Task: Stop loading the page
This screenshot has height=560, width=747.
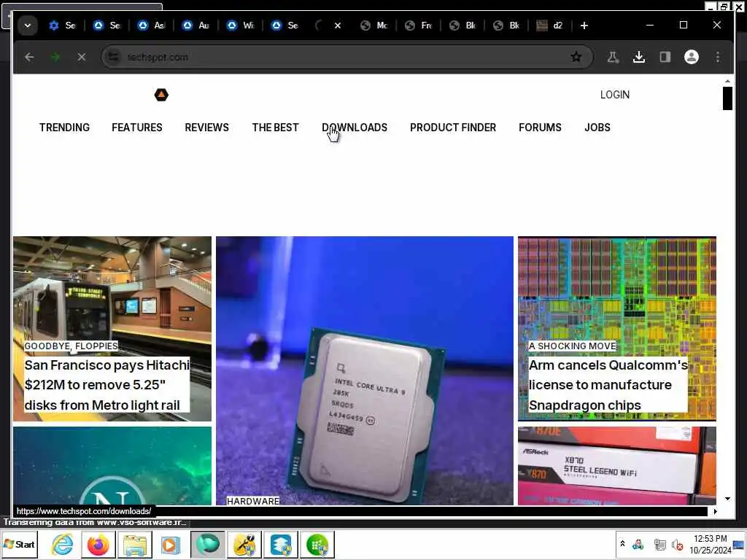Action: pyautogui.click(x=82, y=57)
